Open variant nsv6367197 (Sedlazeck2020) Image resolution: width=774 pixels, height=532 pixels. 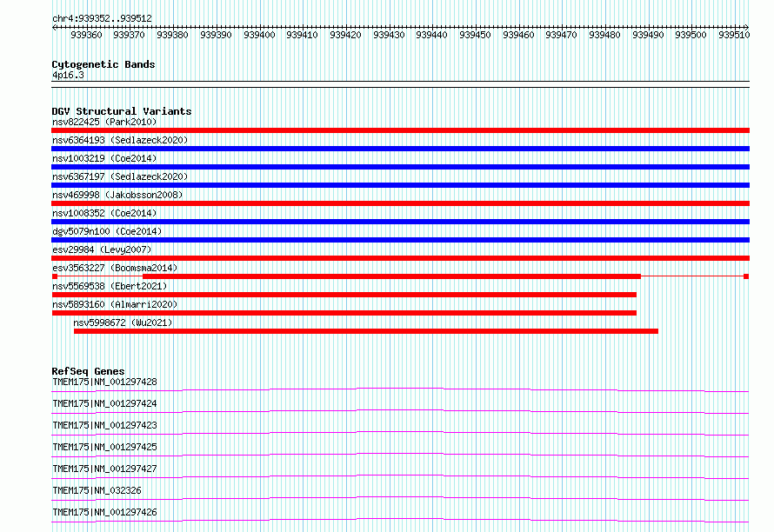click(x=120, y=176)
